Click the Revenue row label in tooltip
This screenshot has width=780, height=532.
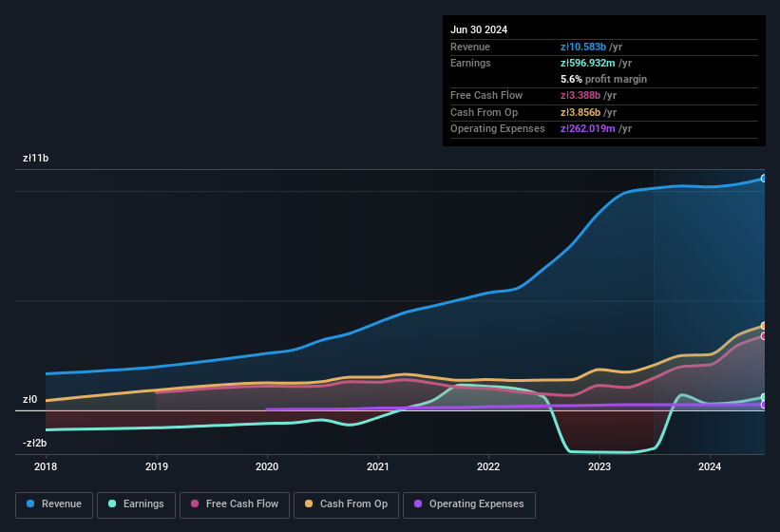470,47
